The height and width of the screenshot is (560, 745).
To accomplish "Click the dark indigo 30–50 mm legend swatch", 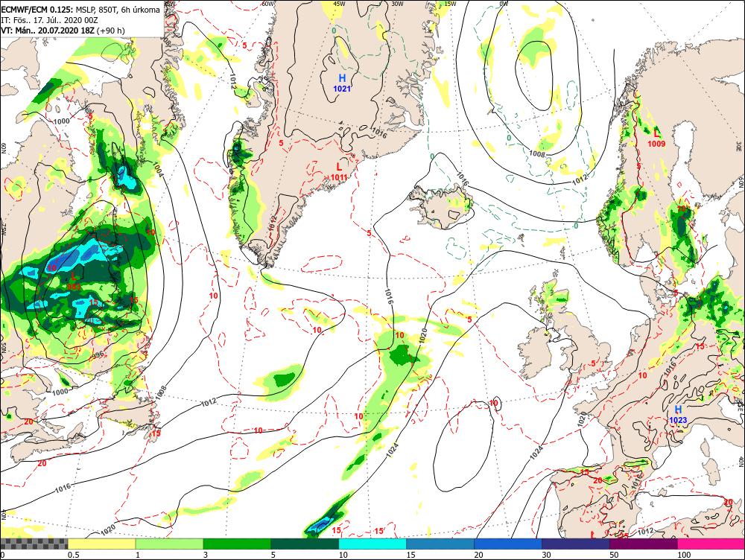I will [x=575, y=544].
